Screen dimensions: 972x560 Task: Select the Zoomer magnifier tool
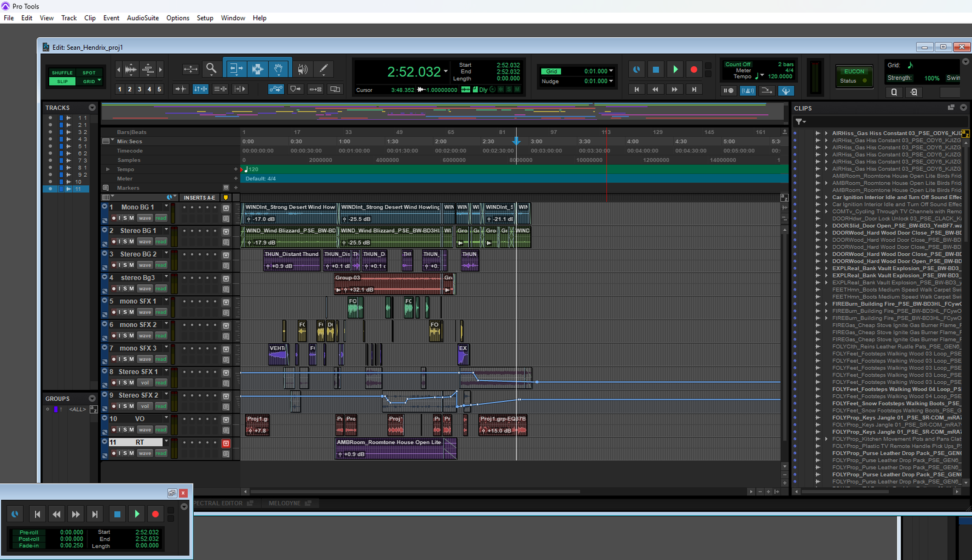211,69
